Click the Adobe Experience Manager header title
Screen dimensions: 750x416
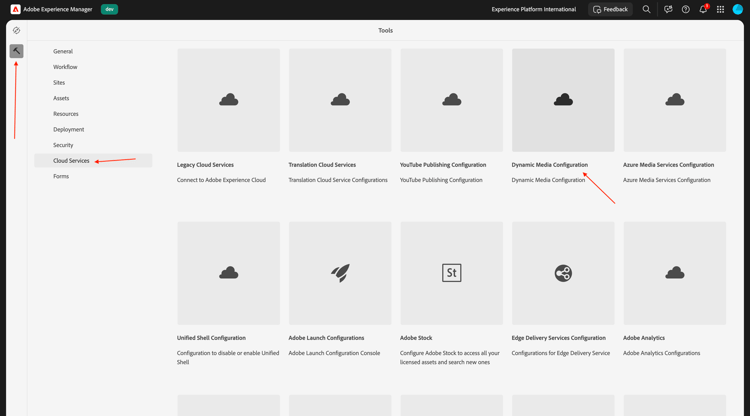coord(58,9)
